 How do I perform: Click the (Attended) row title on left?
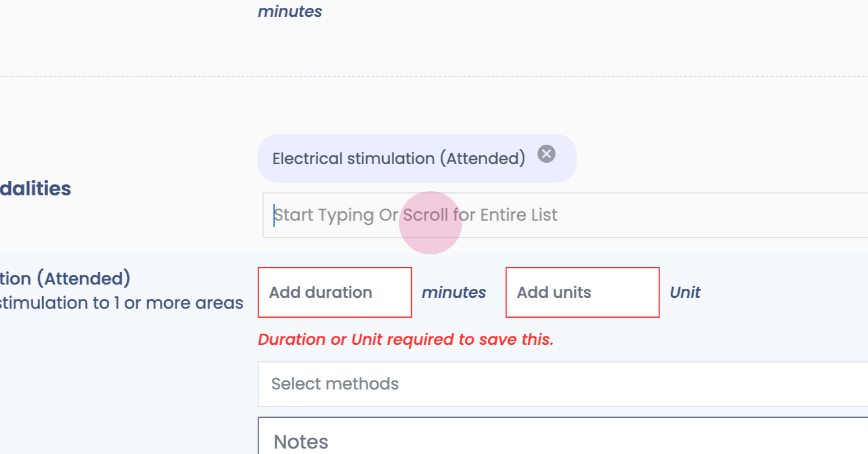pyautogui.click(x=65, y=279)
